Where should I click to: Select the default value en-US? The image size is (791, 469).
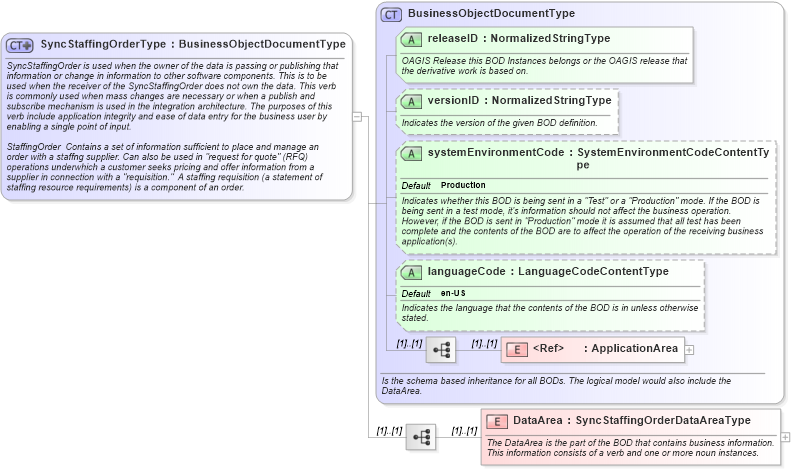click(453, 293)
